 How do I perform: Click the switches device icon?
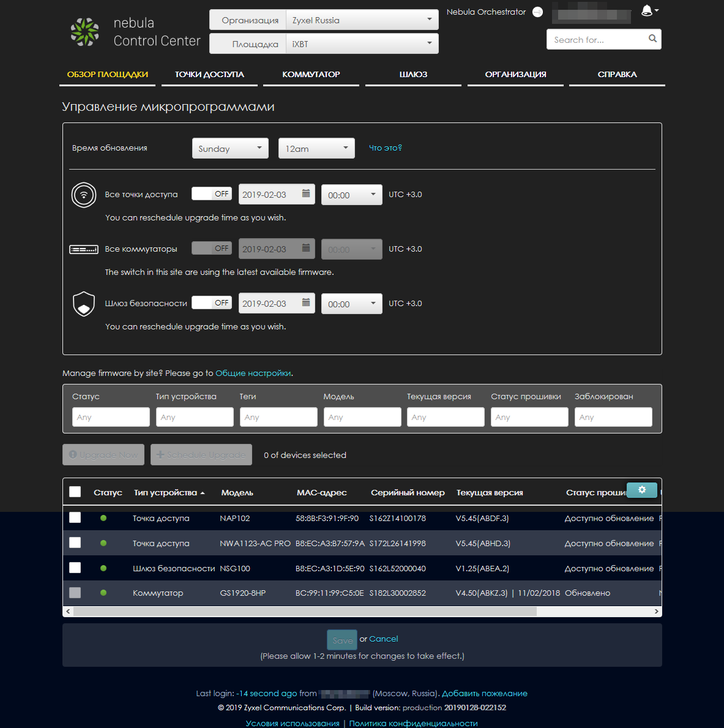coord(83,249)
